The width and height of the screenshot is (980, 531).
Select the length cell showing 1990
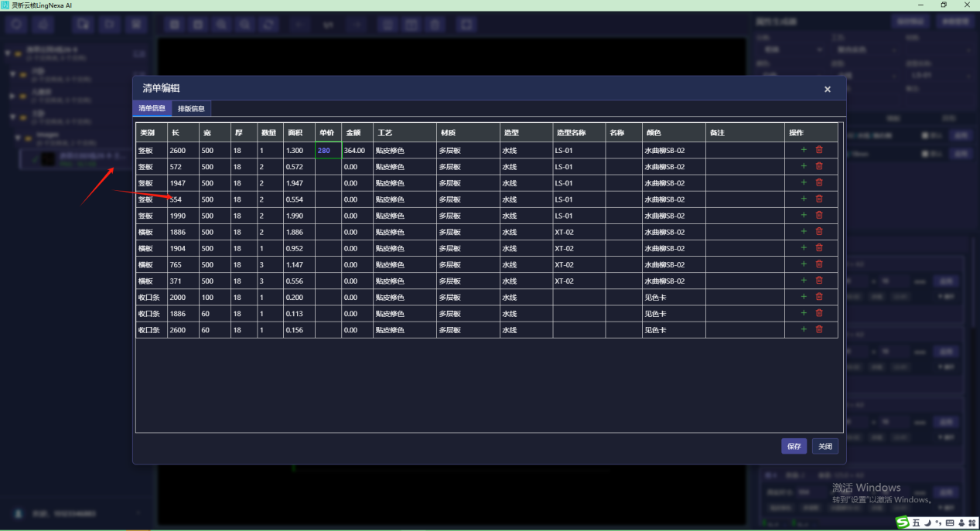[183, 215]
